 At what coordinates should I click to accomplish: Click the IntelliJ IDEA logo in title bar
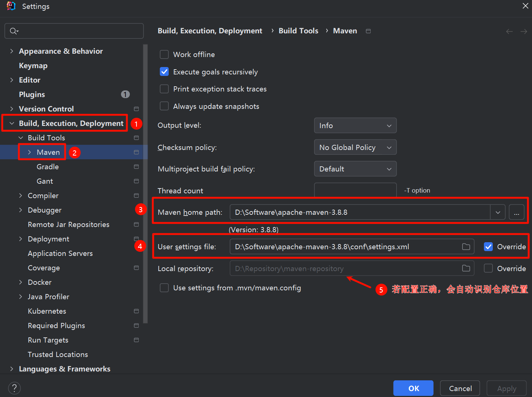click(x=11, y=6)
